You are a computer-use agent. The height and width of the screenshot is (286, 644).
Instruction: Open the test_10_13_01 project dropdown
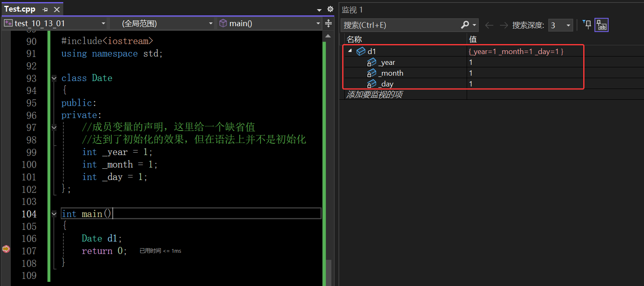55,23
